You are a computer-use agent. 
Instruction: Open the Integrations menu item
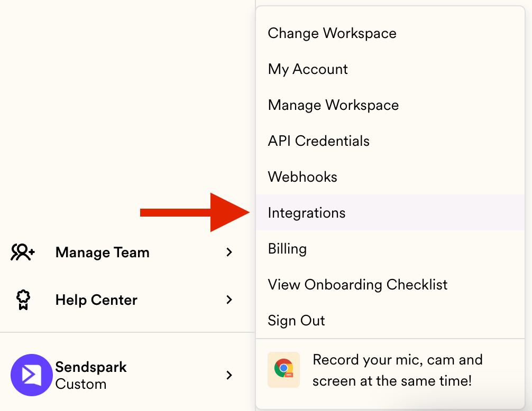click(x=390, y=212)
